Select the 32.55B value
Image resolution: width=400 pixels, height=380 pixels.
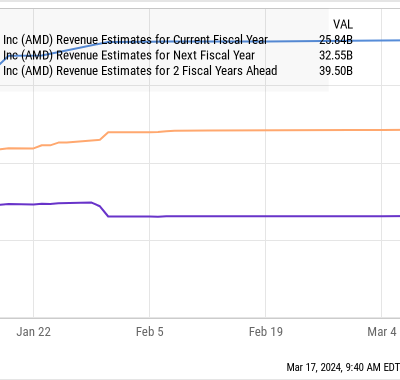pos(336,55)
